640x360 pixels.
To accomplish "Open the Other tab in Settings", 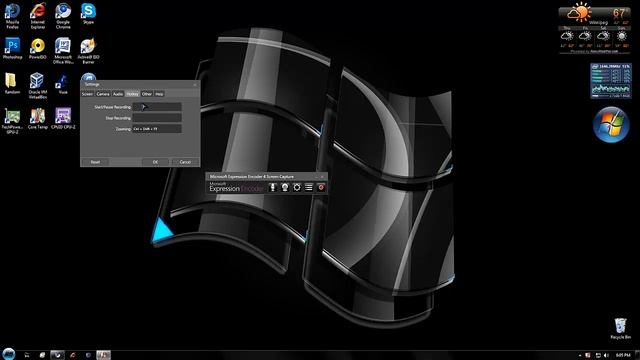I will [x=147, y=94].
